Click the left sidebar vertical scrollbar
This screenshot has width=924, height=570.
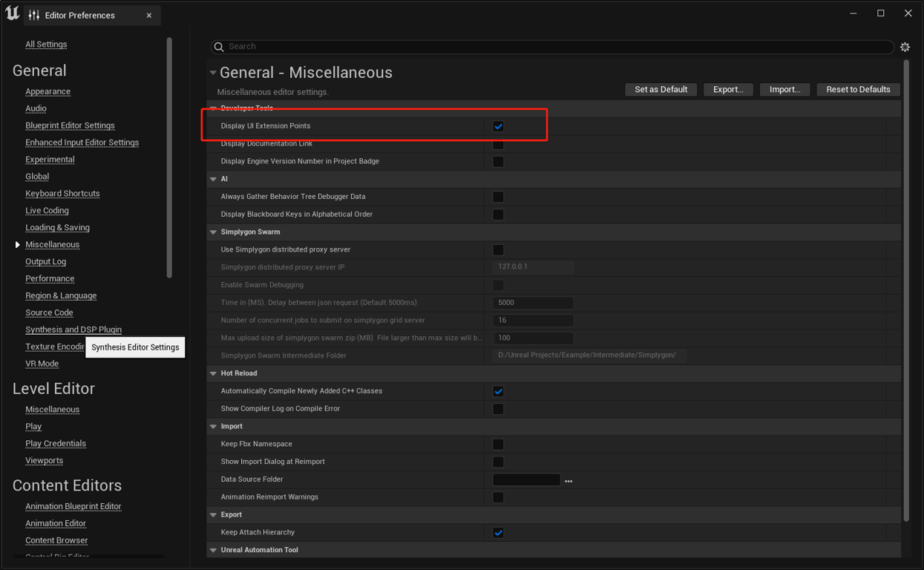click(x=169, y=156)
